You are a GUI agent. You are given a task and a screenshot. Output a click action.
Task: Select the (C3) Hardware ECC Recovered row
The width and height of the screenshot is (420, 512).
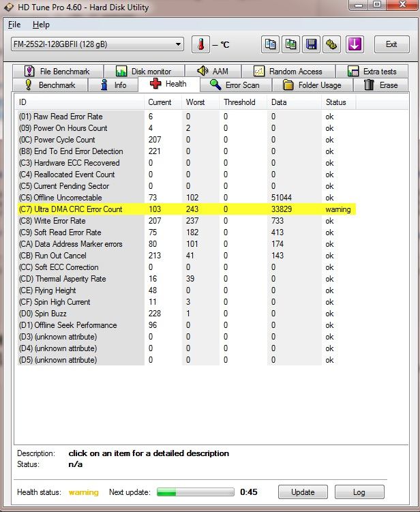point(187,163)
